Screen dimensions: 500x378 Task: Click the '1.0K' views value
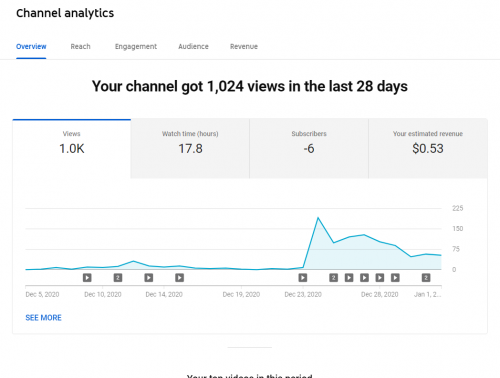tap(72, 149)
